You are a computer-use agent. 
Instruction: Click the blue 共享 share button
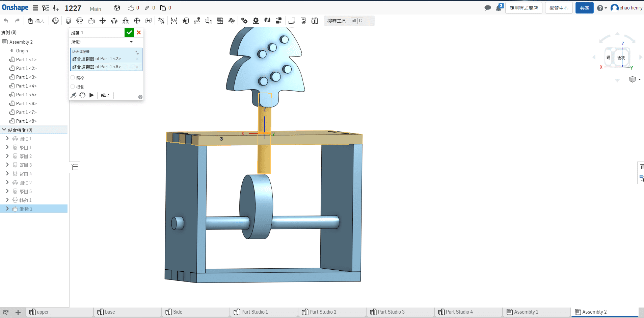pos(584,8)
